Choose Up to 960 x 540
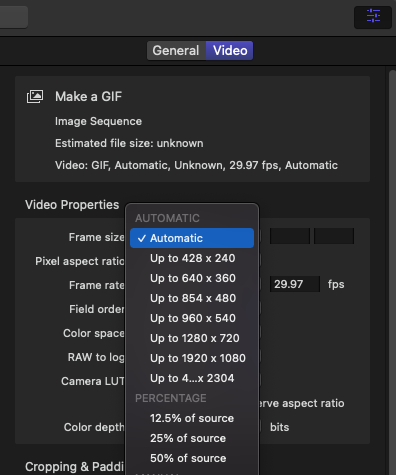 192,318
